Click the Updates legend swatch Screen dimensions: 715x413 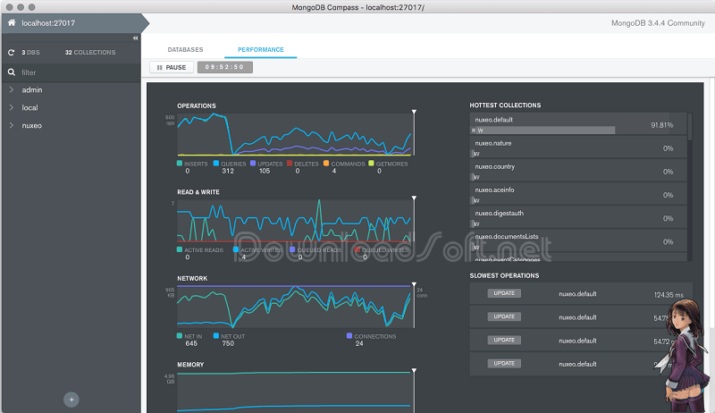click(x=253, y=163)
